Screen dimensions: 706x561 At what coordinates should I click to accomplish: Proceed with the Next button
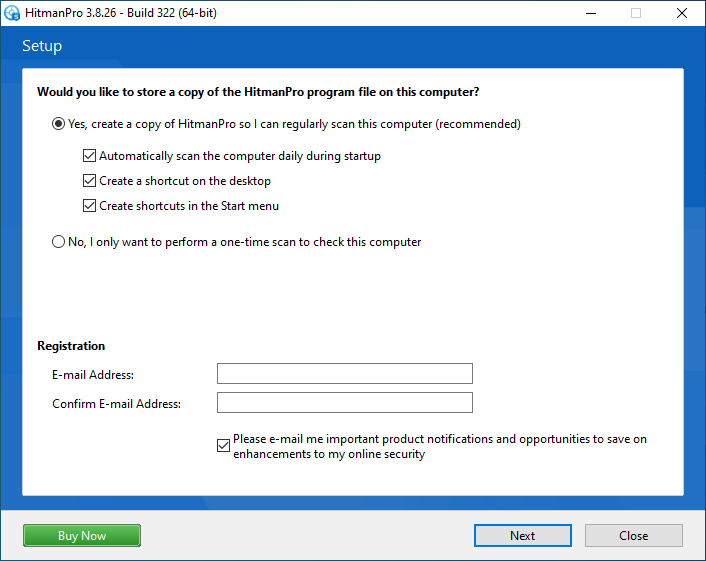pyautogui.click(x=522, y=536)
